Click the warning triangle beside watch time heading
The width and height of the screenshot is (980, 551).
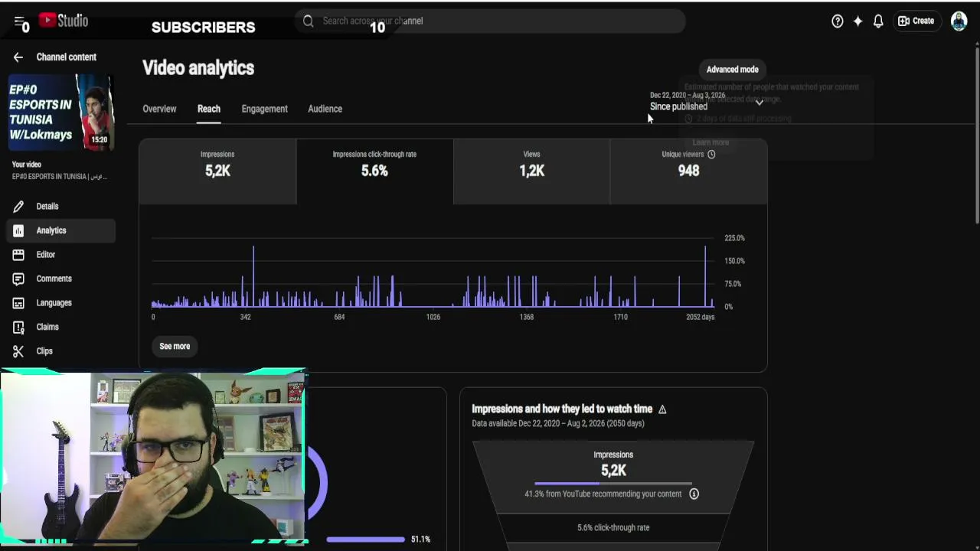click(662, 409)
